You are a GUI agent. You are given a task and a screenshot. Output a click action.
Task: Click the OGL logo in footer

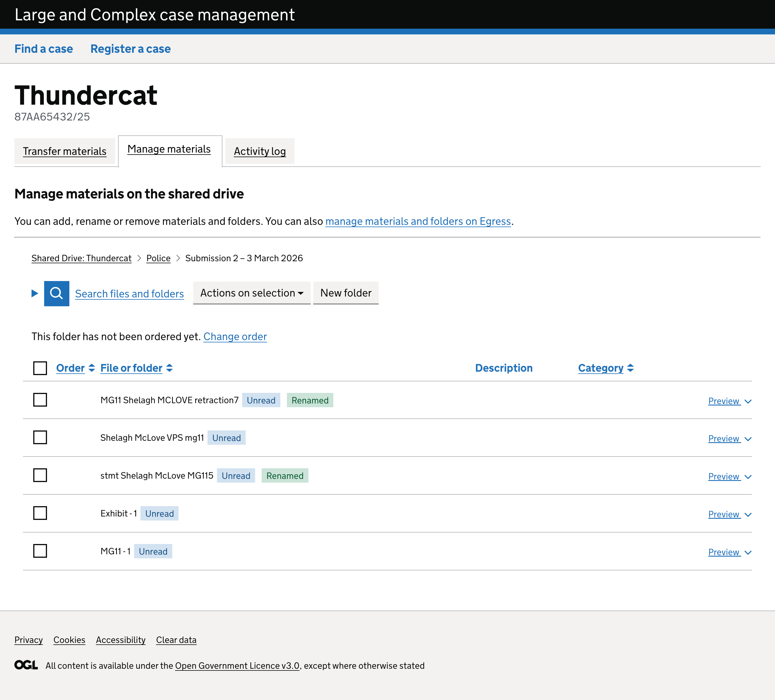pos(26,665)
